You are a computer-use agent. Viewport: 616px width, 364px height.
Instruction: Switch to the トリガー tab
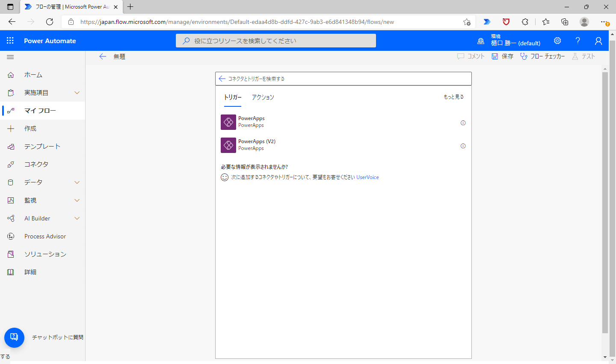pyautogui.click(x=233, y=97)
